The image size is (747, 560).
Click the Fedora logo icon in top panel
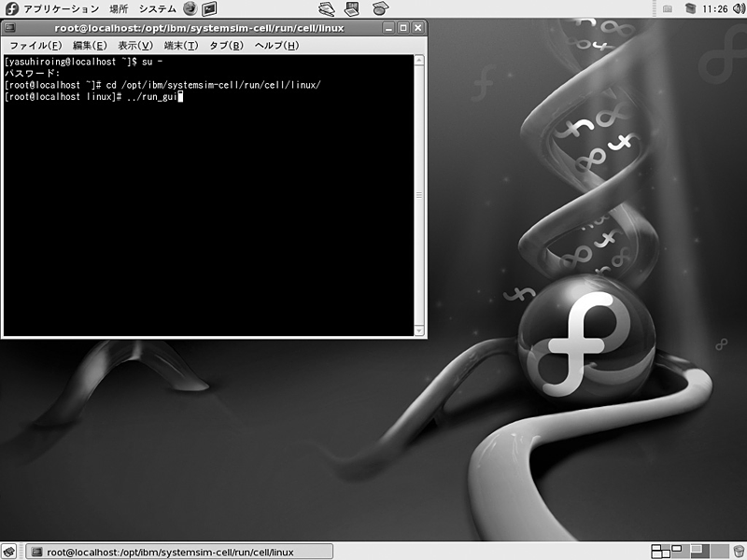[11, 8]
